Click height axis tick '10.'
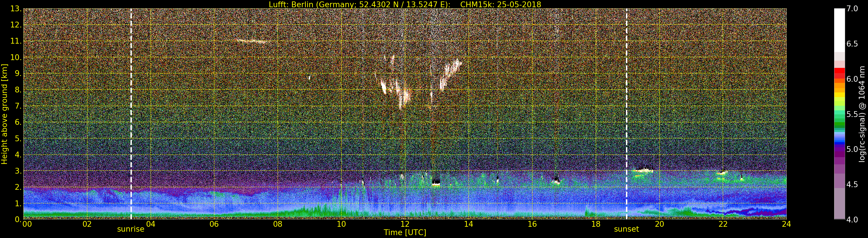The image size is (868, 238). click(x=16, y=57)
